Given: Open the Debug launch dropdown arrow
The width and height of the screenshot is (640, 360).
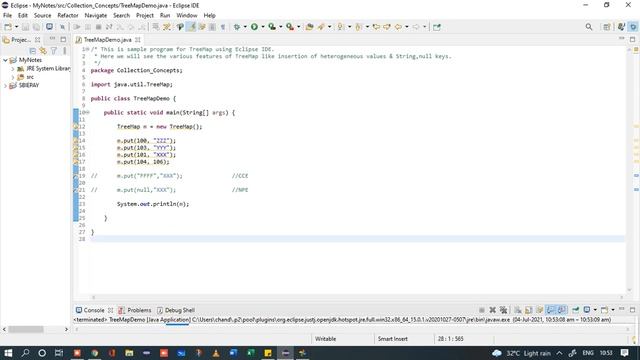Looking at the screenshot, I should click(245, 27).
